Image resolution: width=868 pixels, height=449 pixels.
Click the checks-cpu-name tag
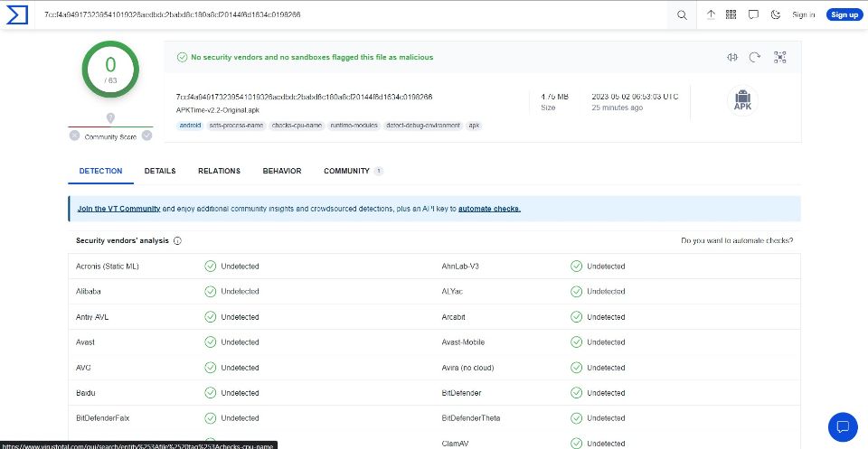297,126
